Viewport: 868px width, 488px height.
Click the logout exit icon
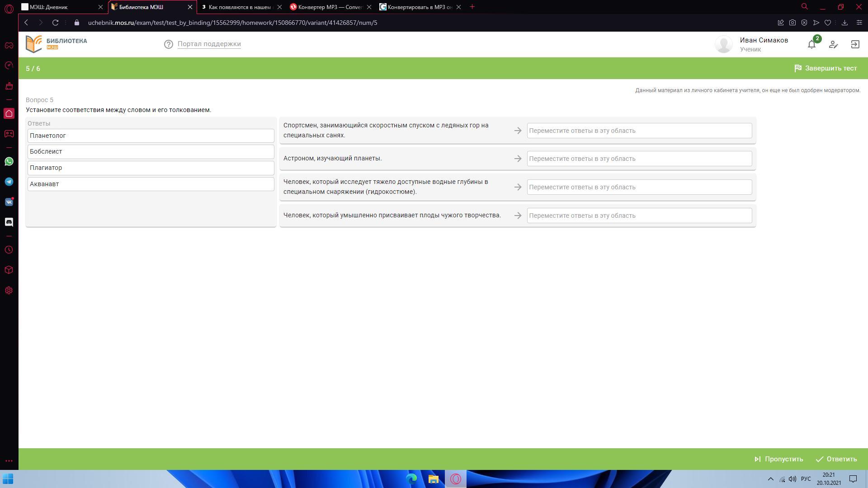tap(855, 44)
